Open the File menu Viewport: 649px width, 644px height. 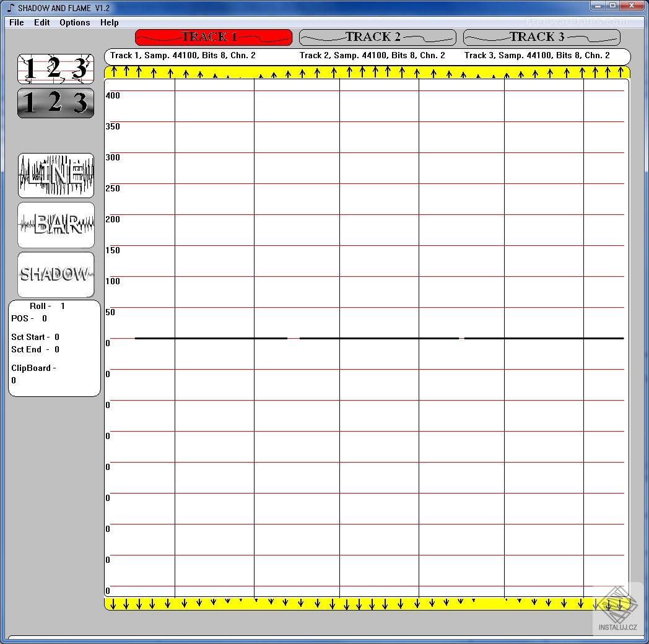tap(17, 22)
